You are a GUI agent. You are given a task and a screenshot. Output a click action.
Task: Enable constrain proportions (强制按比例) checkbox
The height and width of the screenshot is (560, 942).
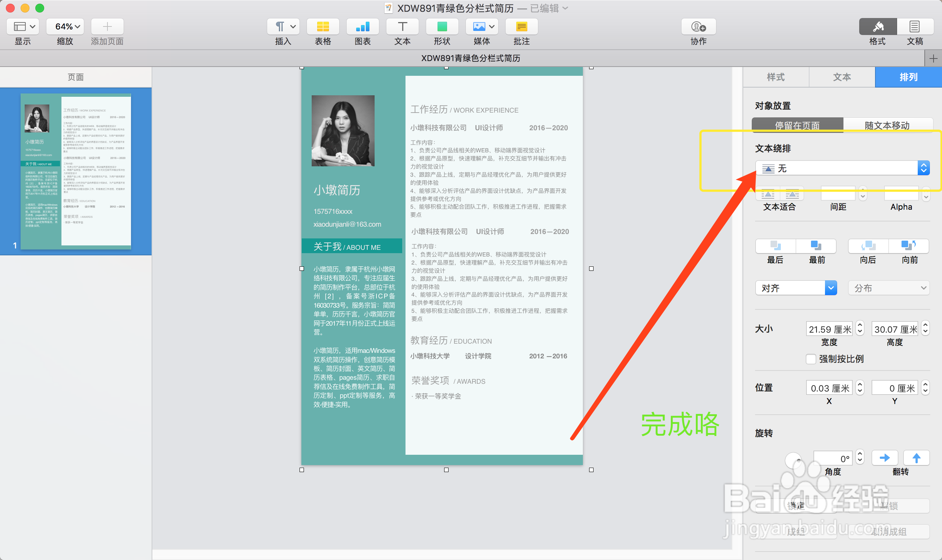point(811,359)
